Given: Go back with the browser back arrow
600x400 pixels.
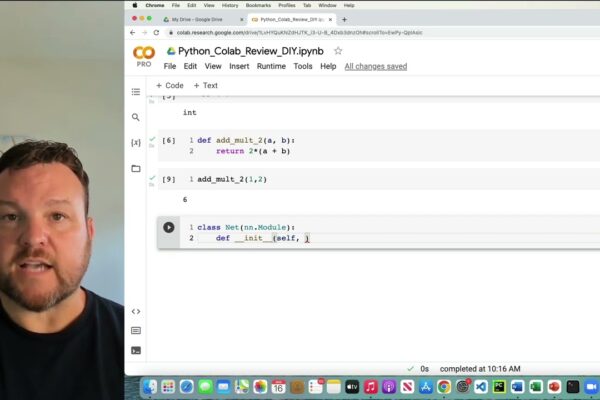Looking at the screenshot, I should 132,33.
